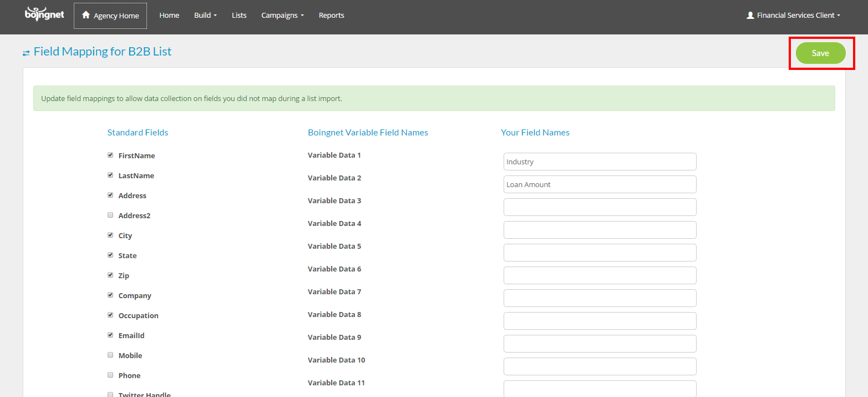
Task: Uncheck the EmailId checkbox
Action: pos(110,335)
